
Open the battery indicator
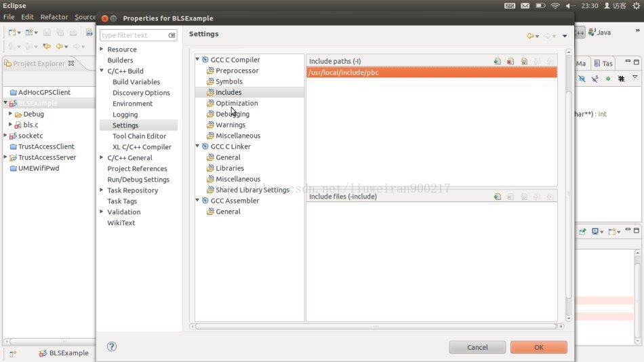coord(540,5)
